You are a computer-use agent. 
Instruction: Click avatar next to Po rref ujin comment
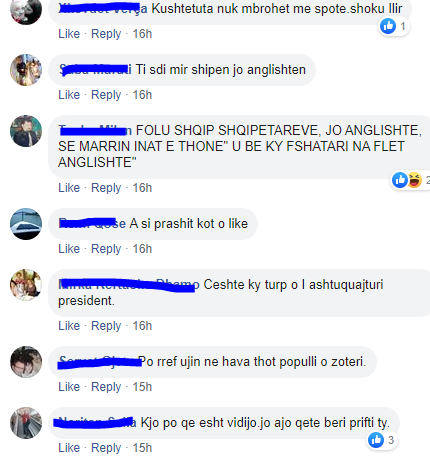(x=26, y=362)
